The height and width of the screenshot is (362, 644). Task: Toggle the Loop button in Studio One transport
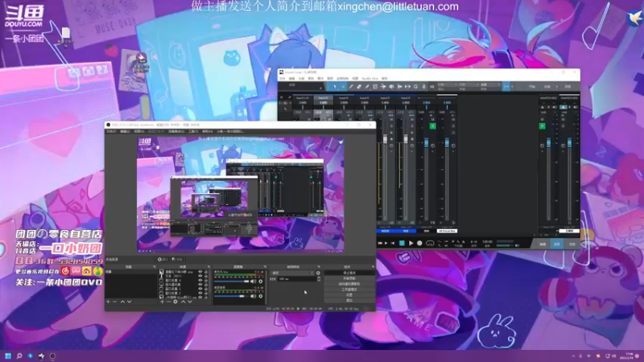430,243
